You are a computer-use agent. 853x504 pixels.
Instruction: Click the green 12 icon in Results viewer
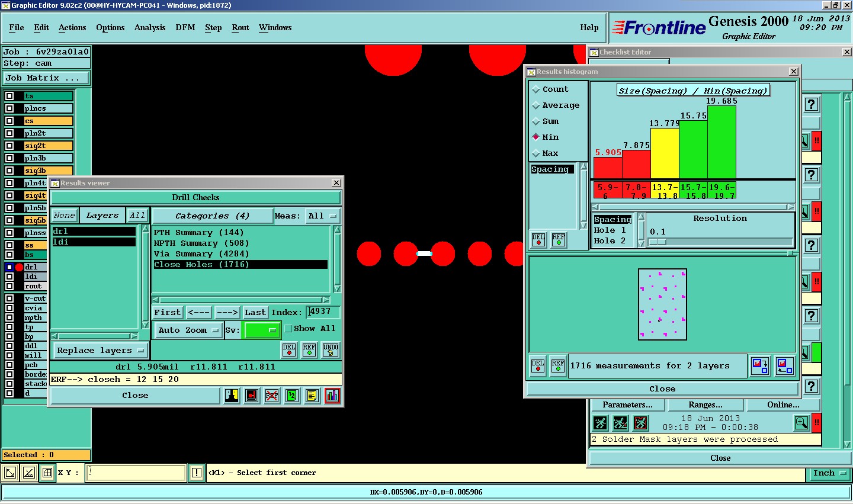(x=292, y=396)
